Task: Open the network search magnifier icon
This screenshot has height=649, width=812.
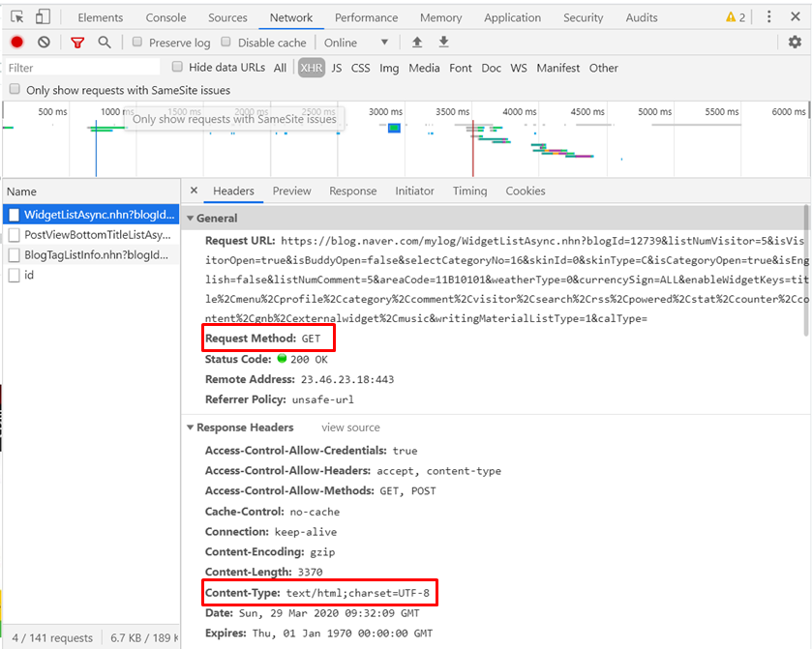Action: [x=105, y=43]
